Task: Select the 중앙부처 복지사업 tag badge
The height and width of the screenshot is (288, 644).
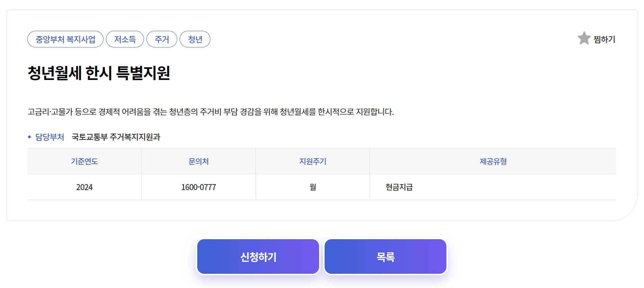Action: [x=65, y=39]
